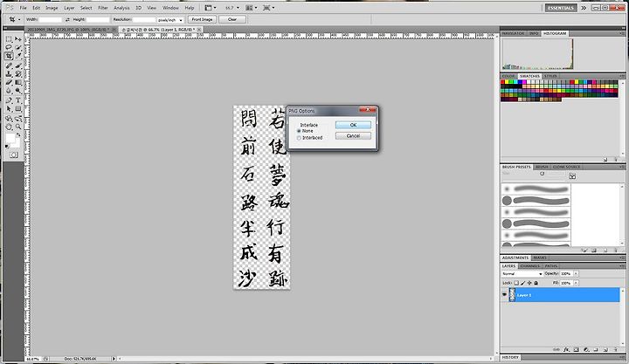Click OK in PNG Options dialog

(x=353, y=125)
